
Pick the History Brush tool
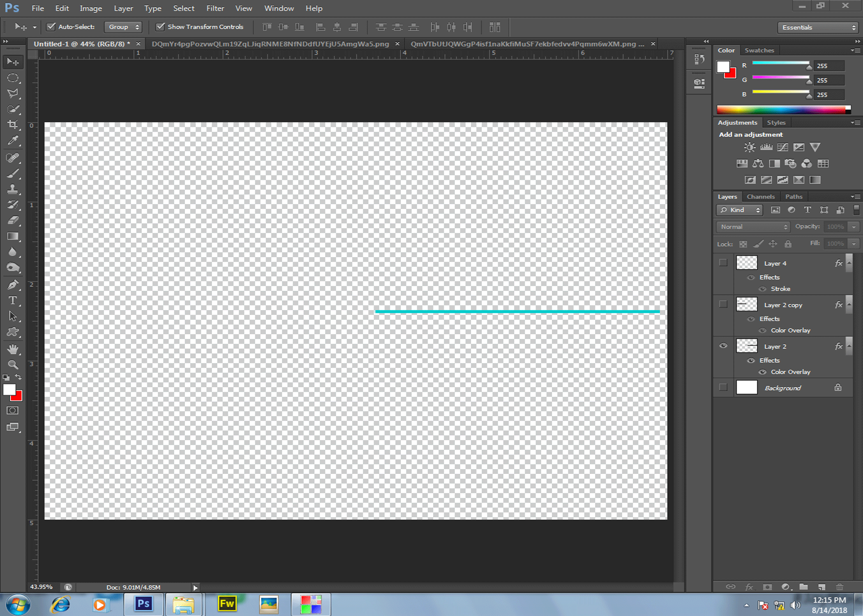(13, 205)
